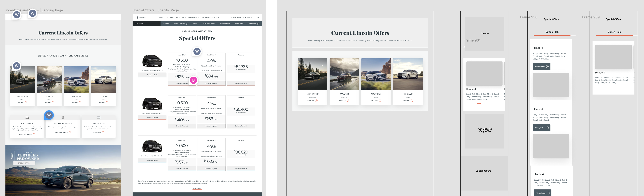Image resolution: width=644 pixels, height=196 pixels.
Task: Click the Disclosures link below offers
Action: 197,189
